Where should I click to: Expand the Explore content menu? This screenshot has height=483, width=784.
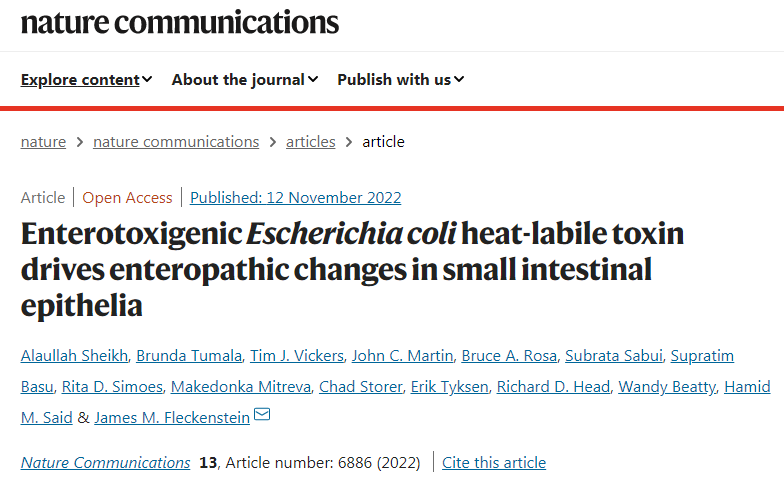click(x=86, y=80)
